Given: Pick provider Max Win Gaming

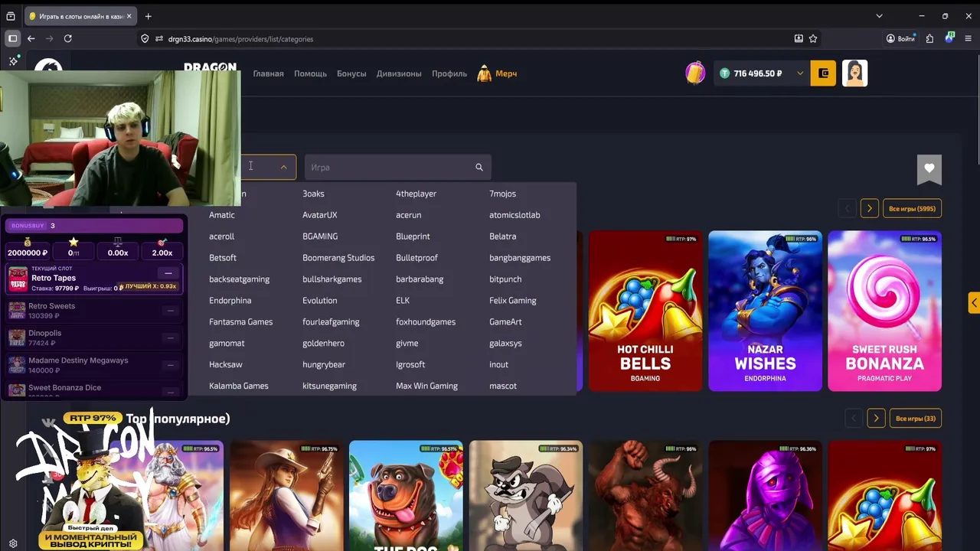Looking at the screenshot, I should pos(426,386).
